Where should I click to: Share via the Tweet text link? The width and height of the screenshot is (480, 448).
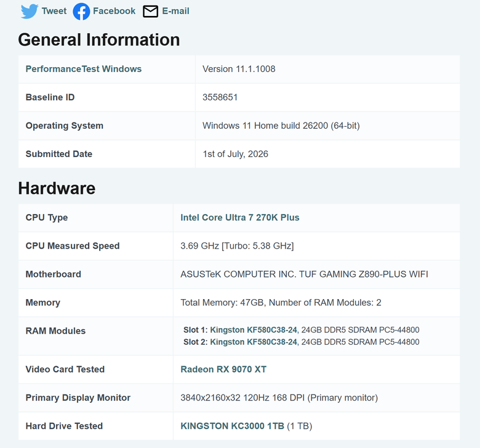(54, 11)
